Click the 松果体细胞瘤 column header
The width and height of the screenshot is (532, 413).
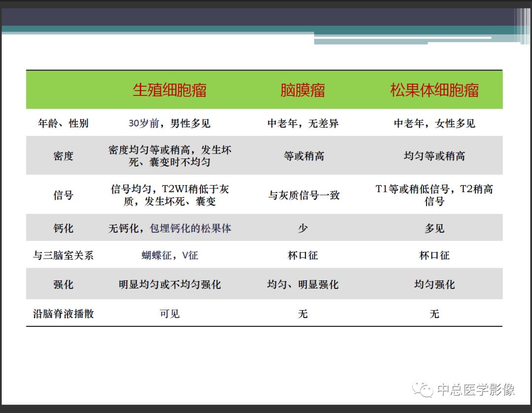point(434,90)
